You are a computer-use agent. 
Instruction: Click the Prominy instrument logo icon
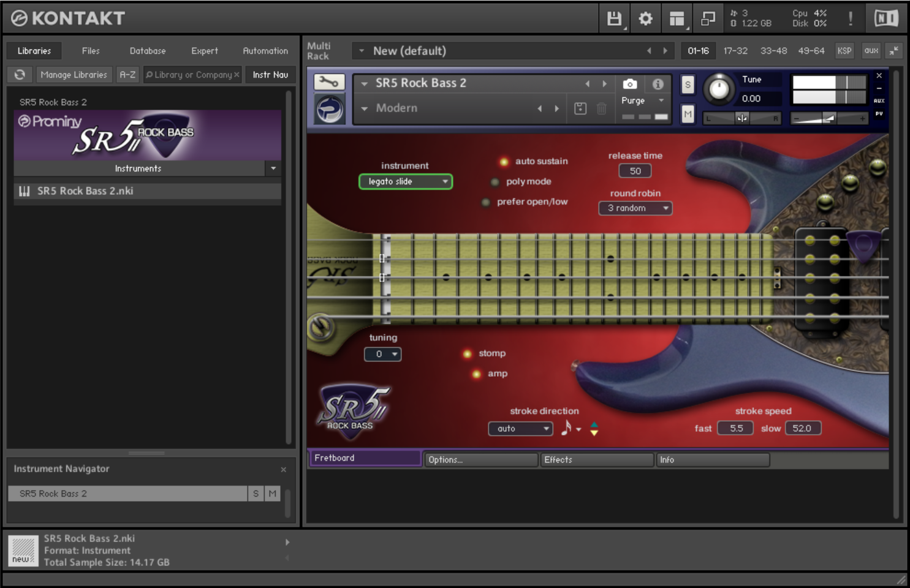tap(329, 109)
